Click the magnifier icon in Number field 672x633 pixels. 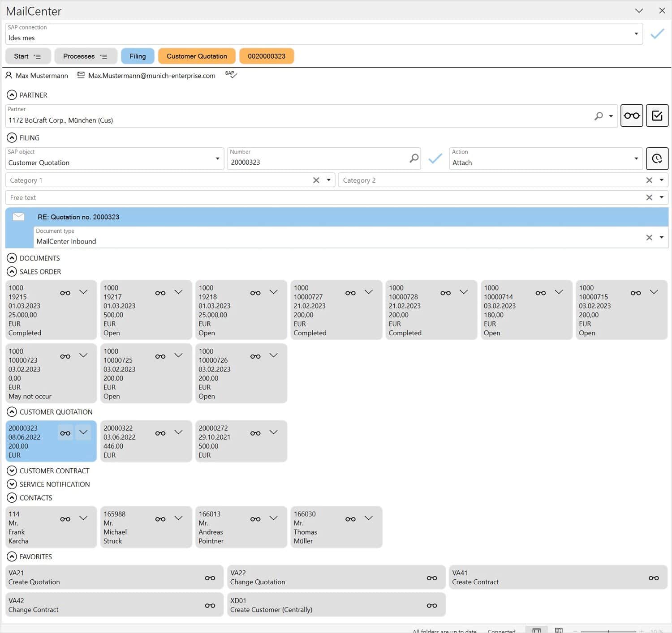(x=414, y=158)
